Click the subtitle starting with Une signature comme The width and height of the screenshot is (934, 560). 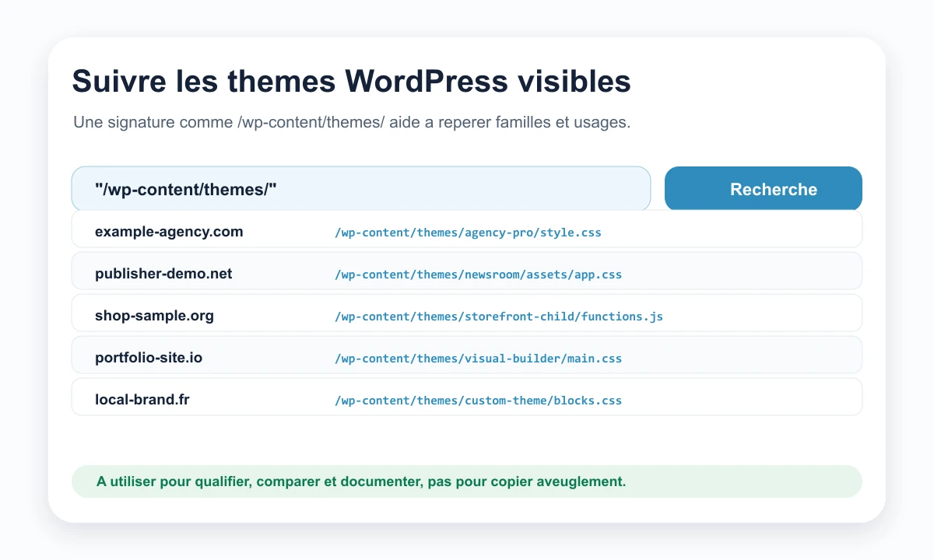click(x=352, y=123)
